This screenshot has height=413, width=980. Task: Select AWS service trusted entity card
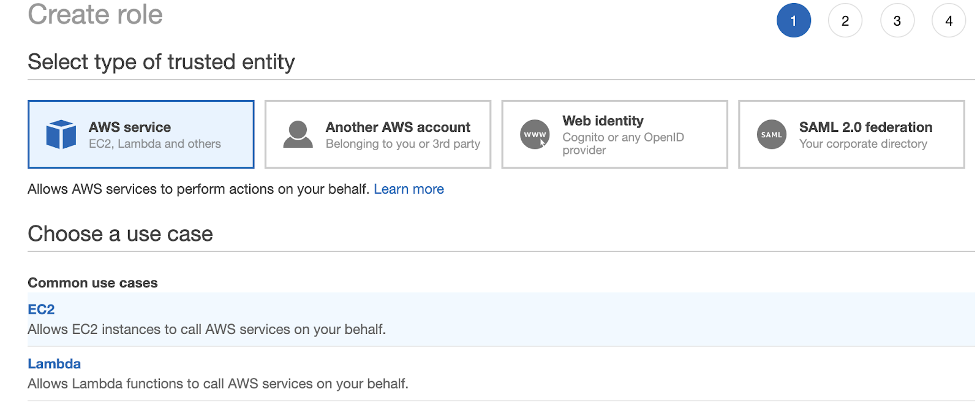point(141,134)
